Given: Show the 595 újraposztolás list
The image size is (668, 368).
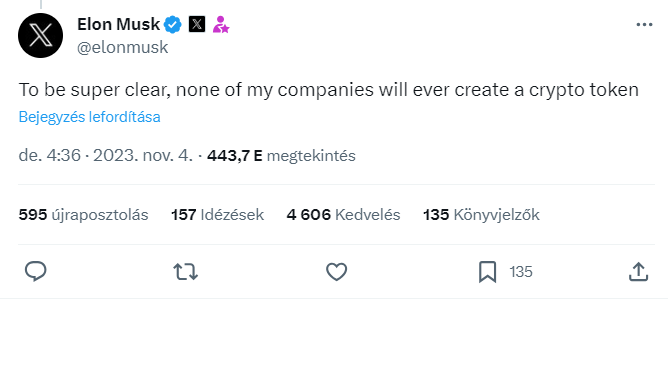Looking at the screenshot, I should 84,215.
